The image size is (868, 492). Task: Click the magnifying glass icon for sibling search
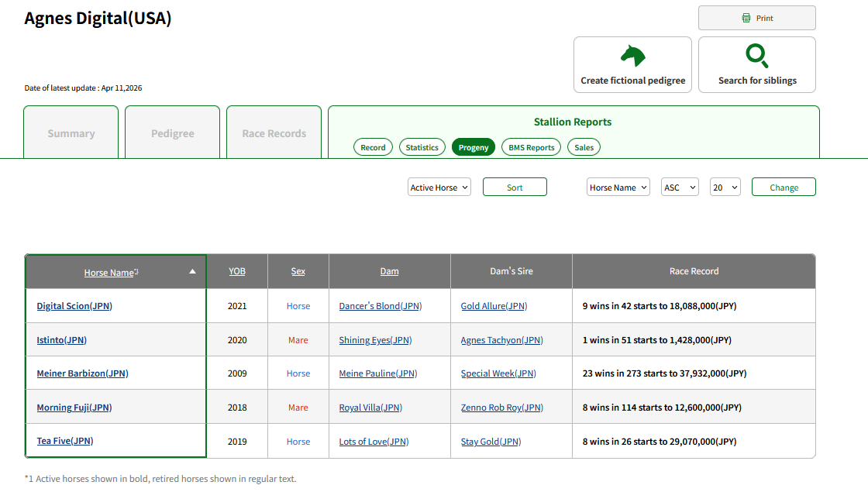[756, 56]
